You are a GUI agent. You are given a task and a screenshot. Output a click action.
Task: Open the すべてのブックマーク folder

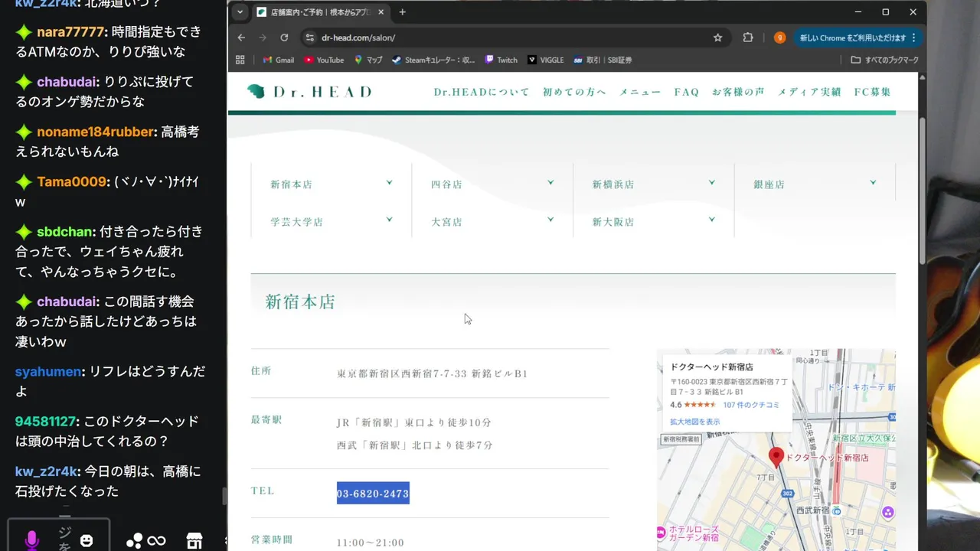pos(884,60)
